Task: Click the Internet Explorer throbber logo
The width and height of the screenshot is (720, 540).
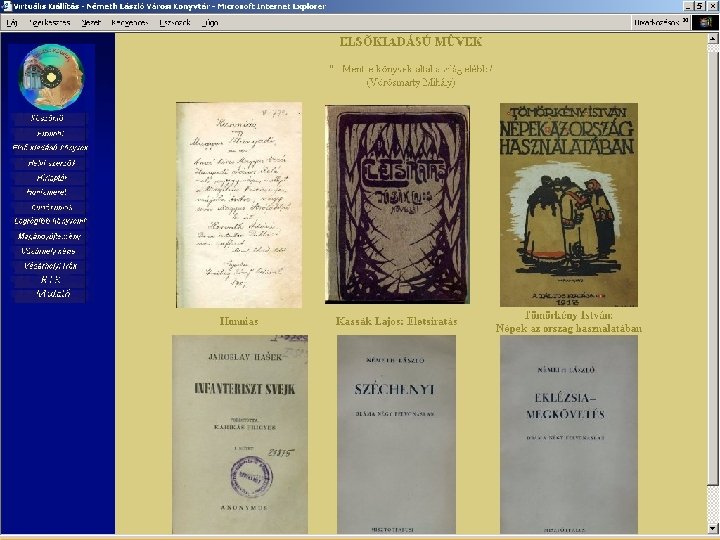Action: 705,22
